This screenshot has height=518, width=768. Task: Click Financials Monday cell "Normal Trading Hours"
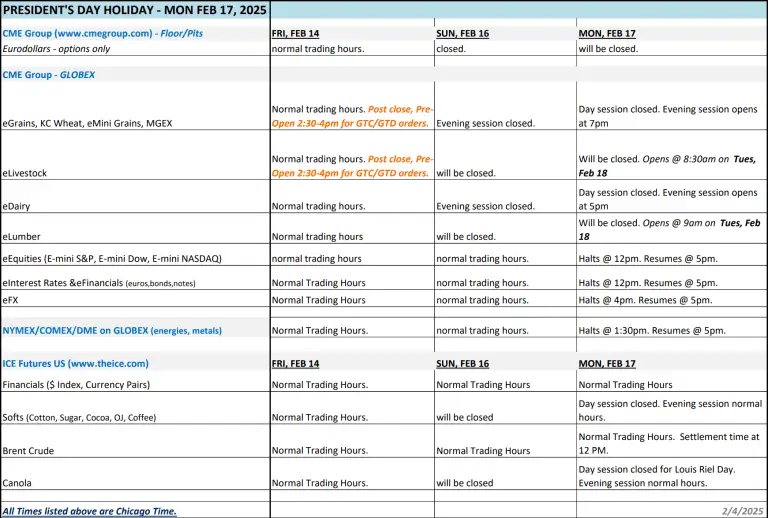(x=625, y=385)
